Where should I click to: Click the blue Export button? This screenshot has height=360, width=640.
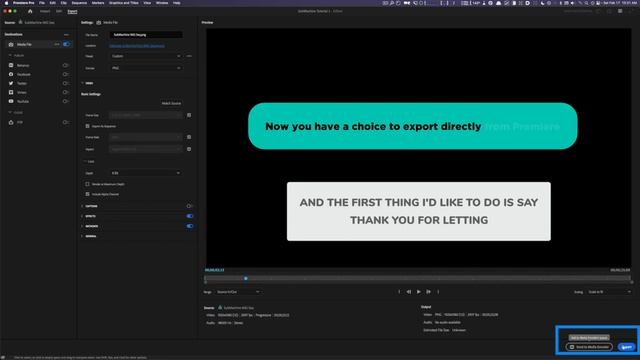point(627,347)
